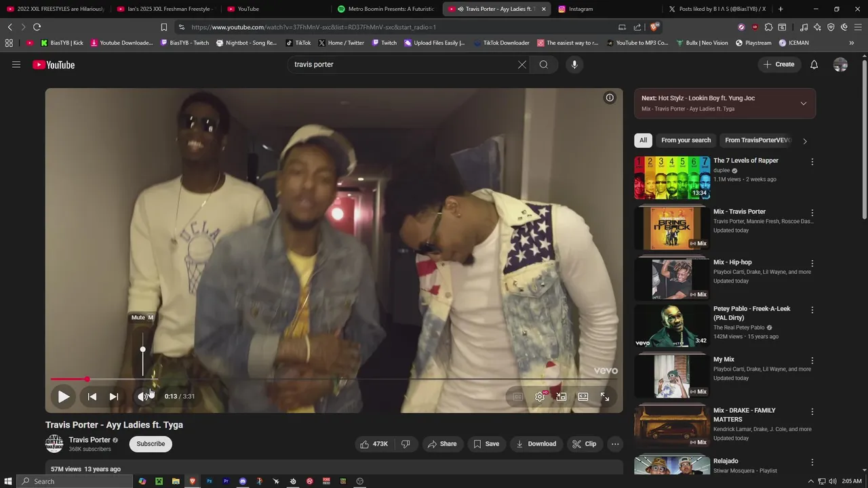This screenshot has width=868, height=488.
Task: Start voice search with the microphone icon
Action: pos(574,64)
